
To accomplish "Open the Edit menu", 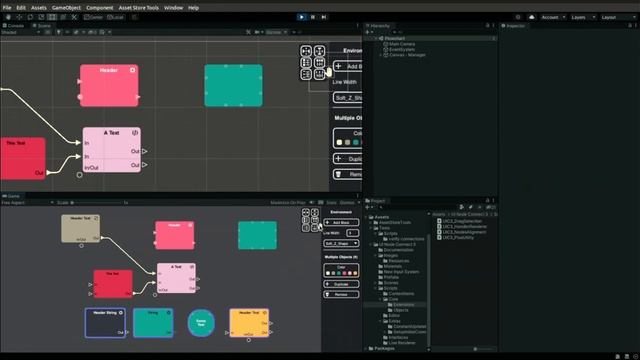I will click(x=21, y=7).
